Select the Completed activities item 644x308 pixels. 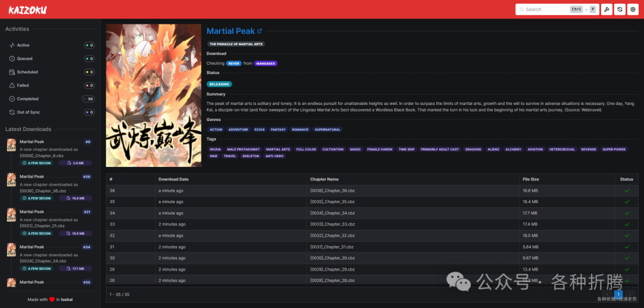(52, 99)
